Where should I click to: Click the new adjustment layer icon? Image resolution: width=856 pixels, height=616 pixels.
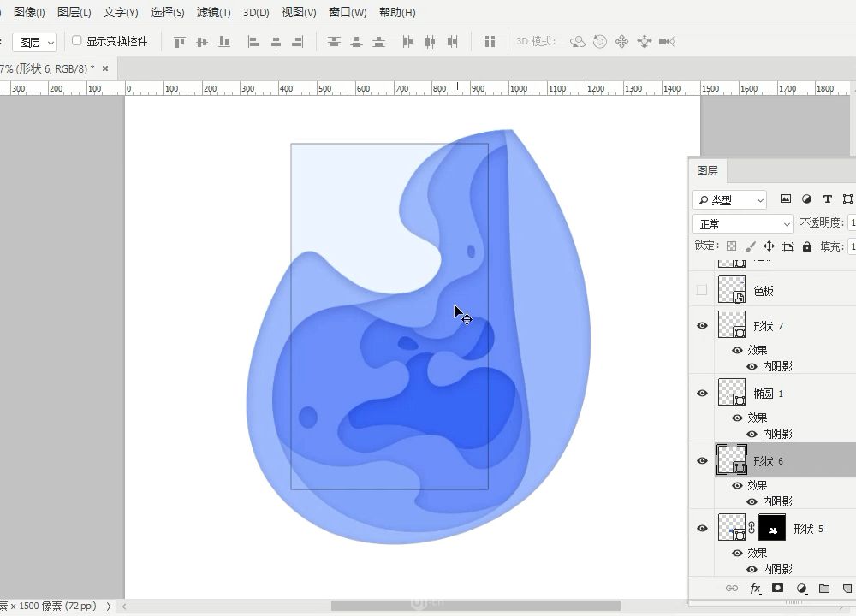801,588
